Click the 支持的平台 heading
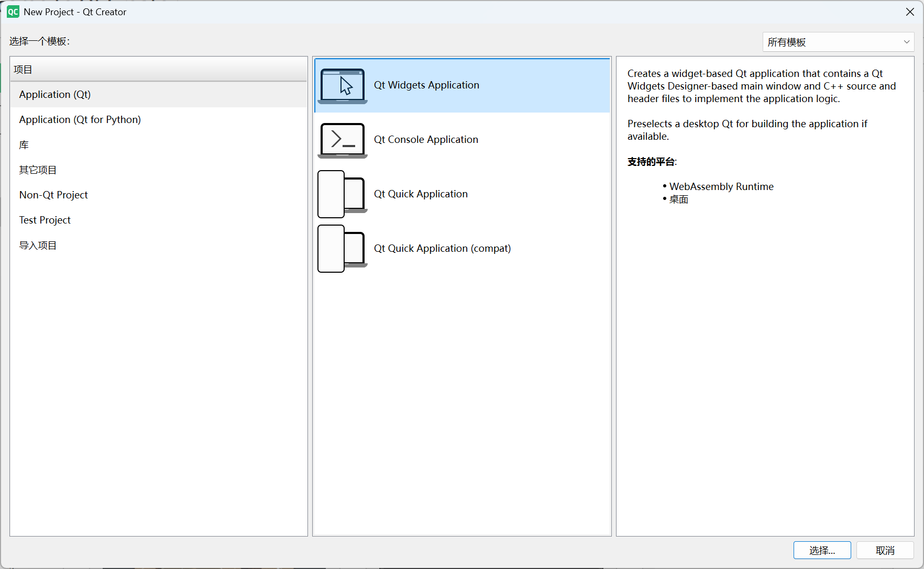924x569 pixels. coord(652,162)
